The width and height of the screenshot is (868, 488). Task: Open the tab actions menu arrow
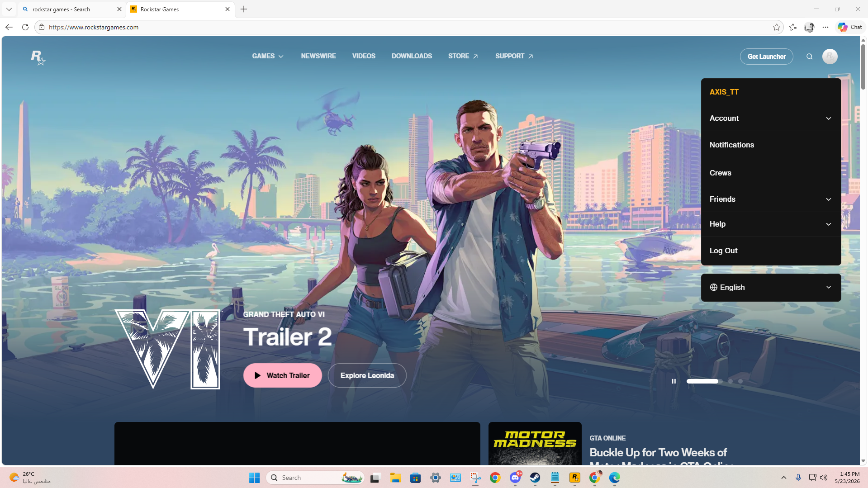[x=9, y=9]
